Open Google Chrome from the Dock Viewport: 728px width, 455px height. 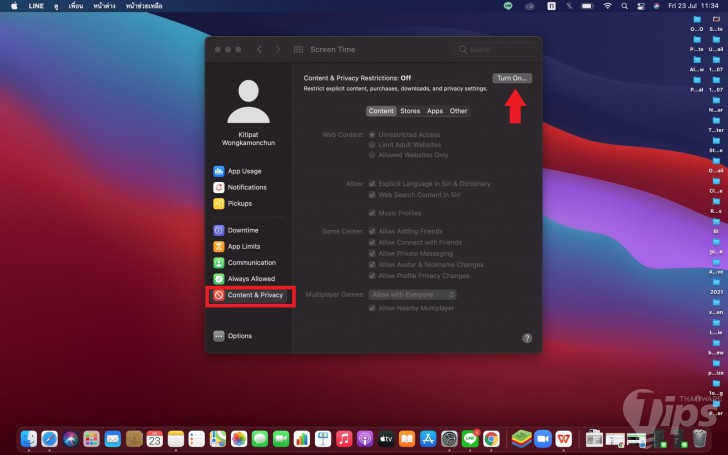pyautogui.click(x=491, y=438)
